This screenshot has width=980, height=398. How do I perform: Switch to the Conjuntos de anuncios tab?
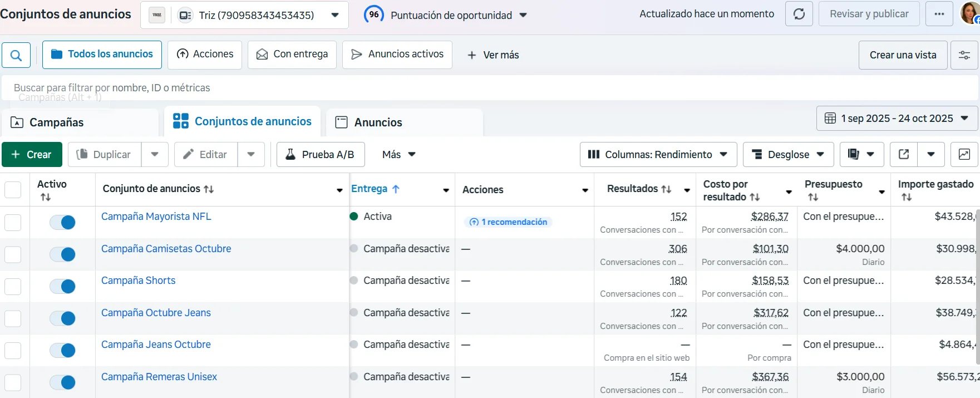click(x=242, y=121)
